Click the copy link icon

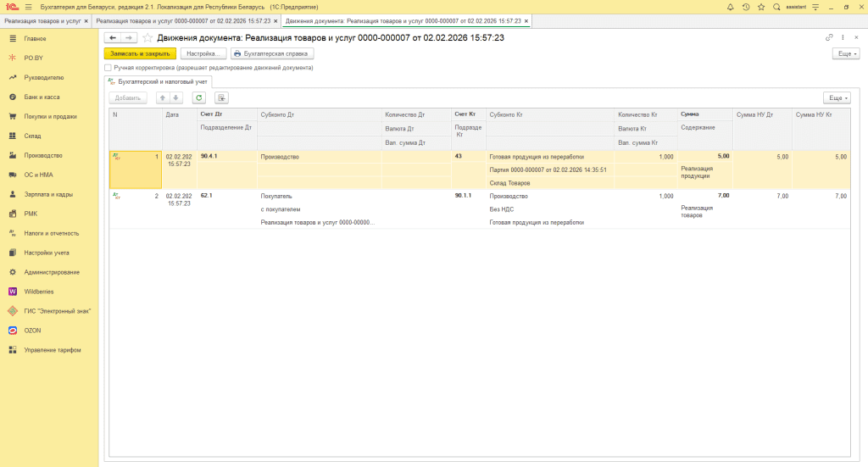tap(829, 38)
